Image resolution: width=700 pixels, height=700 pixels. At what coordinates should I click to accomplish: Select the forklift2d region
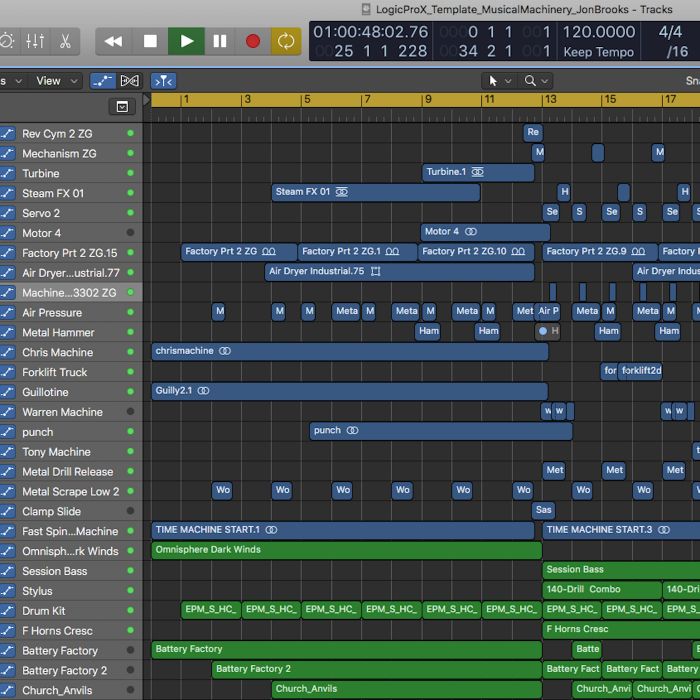pyautogui.click(x=640, y=371)
